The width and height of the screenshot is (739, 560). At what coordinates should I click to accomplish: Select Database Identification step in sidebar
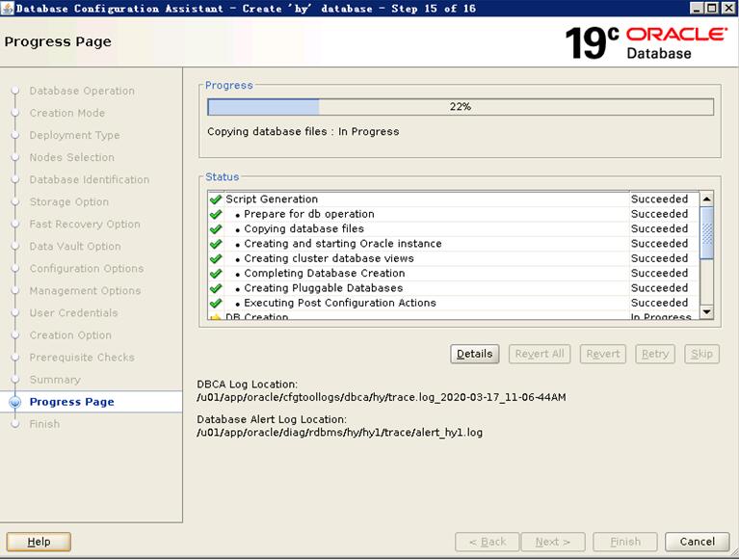point(89,179)
